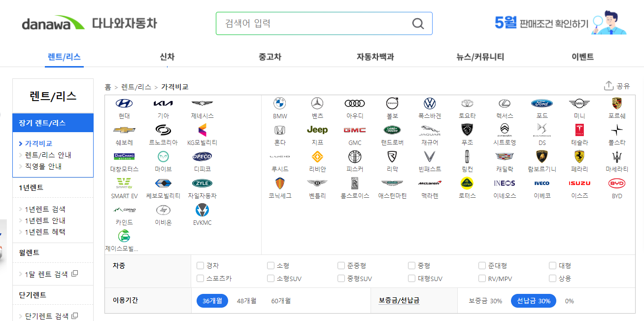Choose the Ford (포드) logo

542,103
